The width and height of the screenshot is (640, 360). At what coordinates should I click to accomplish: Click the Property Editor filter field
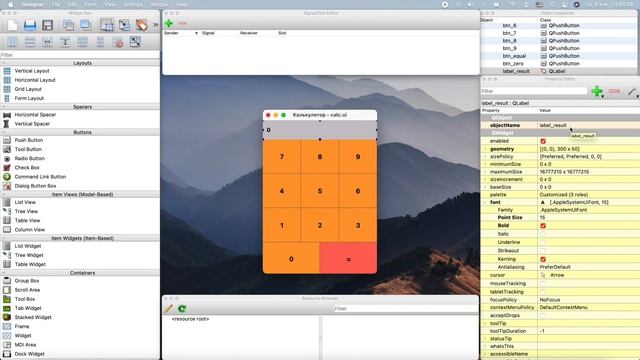[x=534, y=91]
